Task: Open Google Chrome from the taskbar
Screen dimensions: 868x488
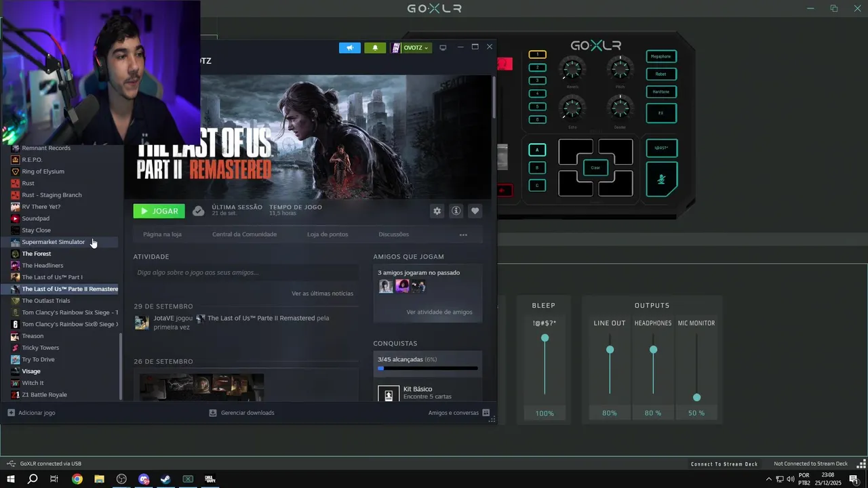Action: coord(77,479)
